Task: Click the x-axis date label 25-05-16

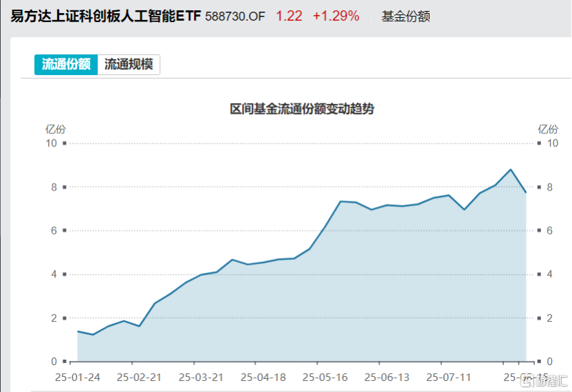Action: coord(325,377)
